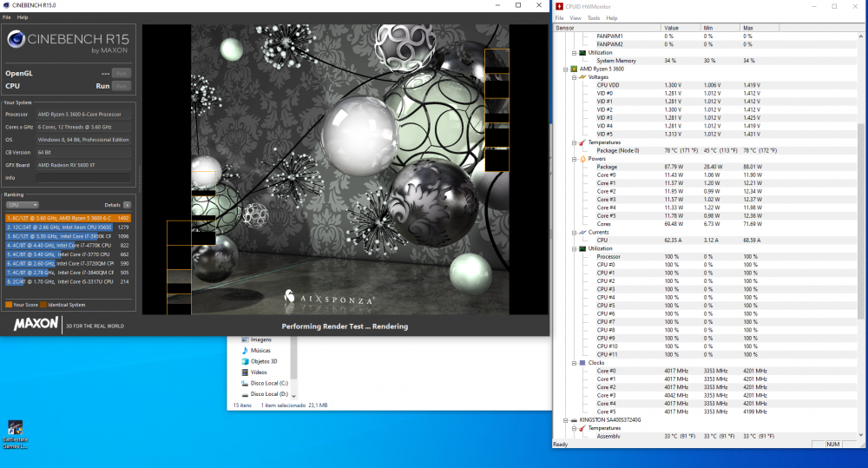This screenshot has height=468, width=868.
Task: Collapse the AMD Ryzen 5 3600 tree node
Action: point(566,69)
